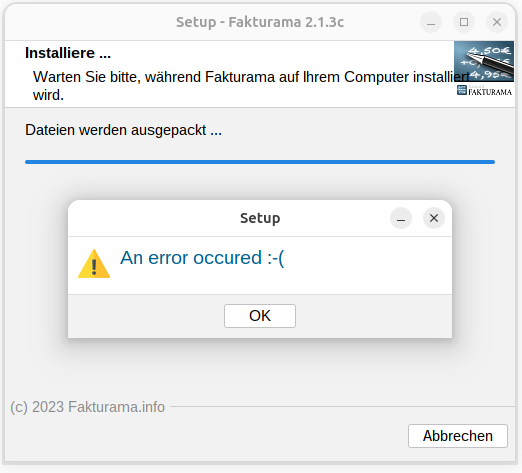Click the blue installation progress bar
This screenshot has width=522, height=473.
click(x=260, y=162)
